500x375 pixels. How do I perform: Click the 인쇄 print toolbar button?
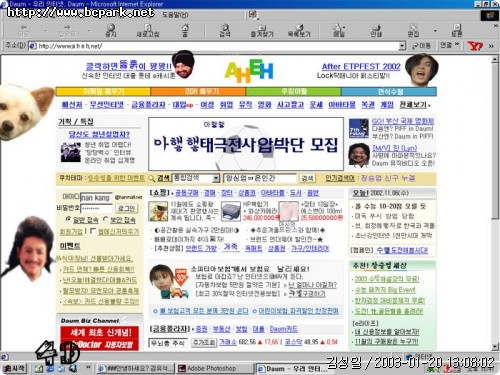[376, 30]
